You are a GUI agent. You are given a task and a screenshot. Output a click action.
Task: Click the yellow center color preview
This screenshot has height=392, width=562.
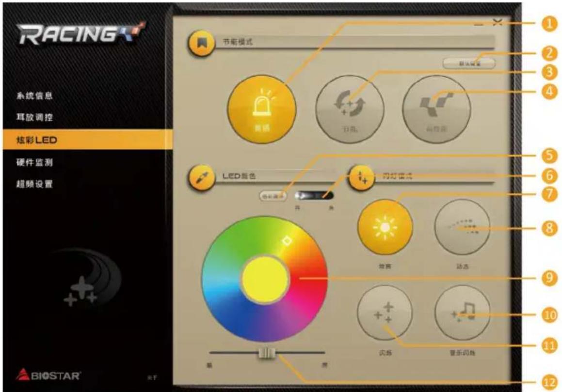tap(266, 280)
